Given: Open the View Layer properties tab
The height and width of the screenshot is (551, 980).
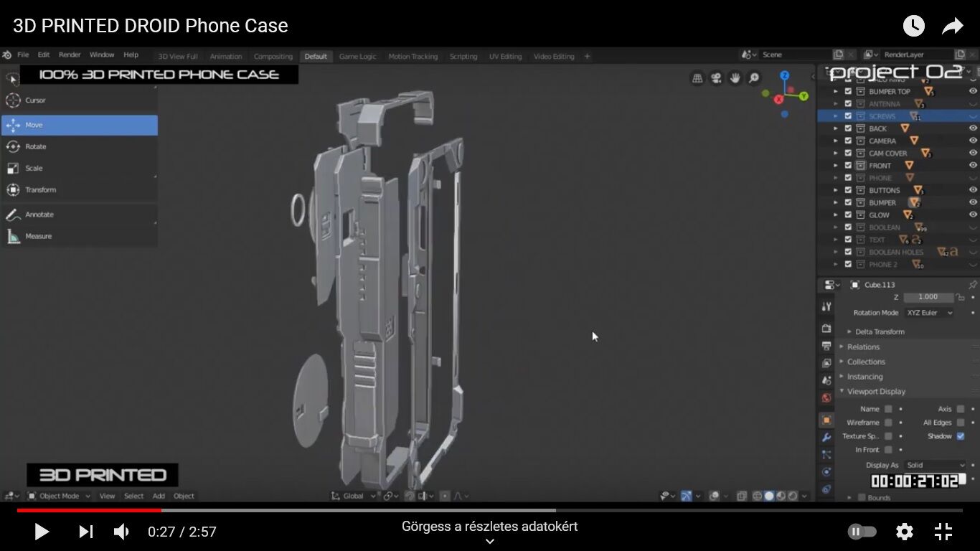Looking at the screenshot, I should 826,363.
